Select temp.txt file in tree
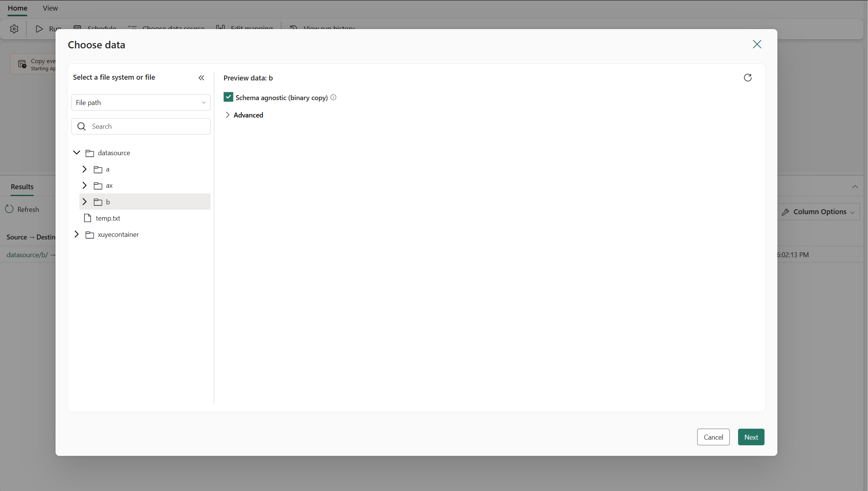Screen dimensions: 868x491 tap(108, 218)
